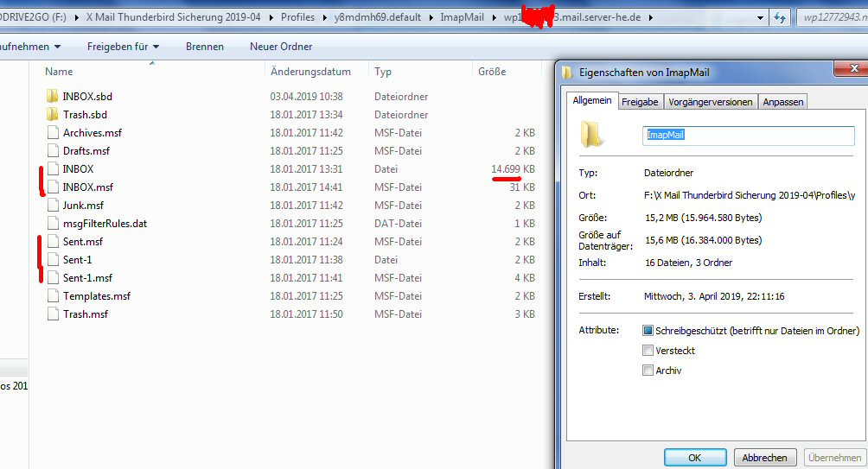Click the Sent-1 file icon
Viewport: 868px width, 469px height.
53,259
